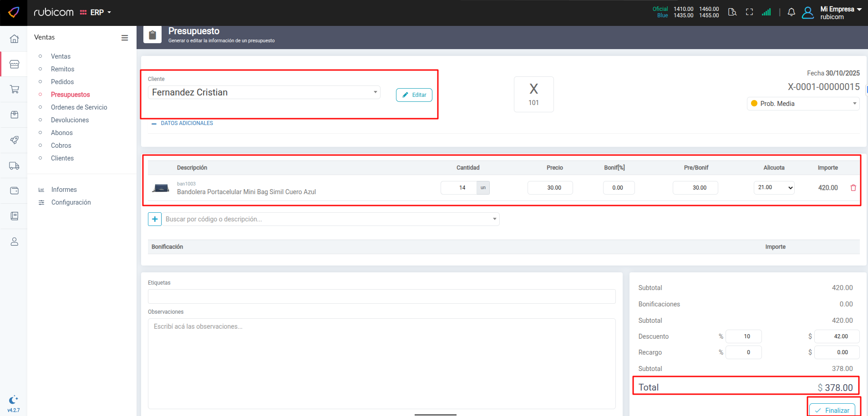Open the Cliente dropdown showing Fernandez Cristian
The height and width of the screenshot is (416, 868).
pos(264,92)
